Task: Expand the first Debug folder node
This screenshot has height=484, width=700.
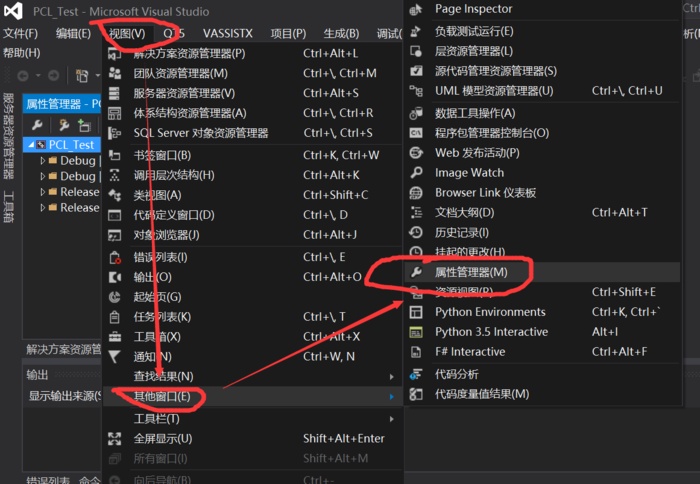Action: (x=43, y=161)
